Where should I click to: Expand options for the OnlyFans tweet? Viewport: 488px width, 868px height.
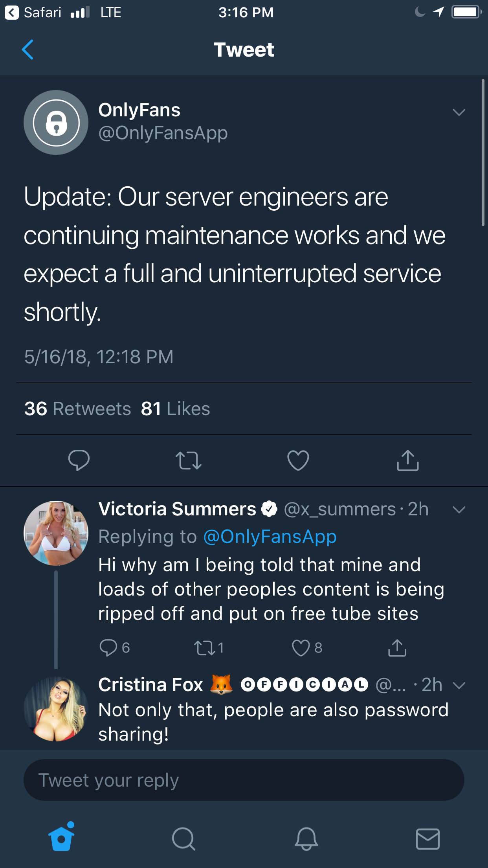pos(459,112)
